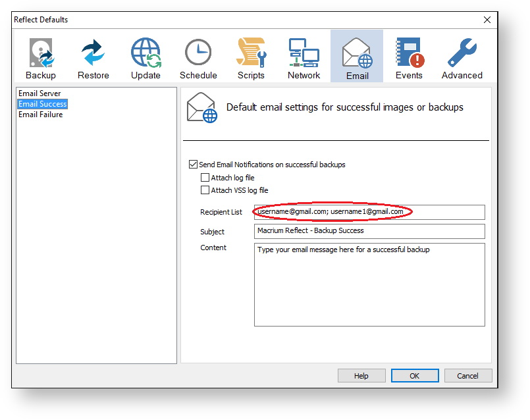This screenshot has height=420, width=530.
Task: Close the Reflect Defaults dialog
Action: coord(487,20)
